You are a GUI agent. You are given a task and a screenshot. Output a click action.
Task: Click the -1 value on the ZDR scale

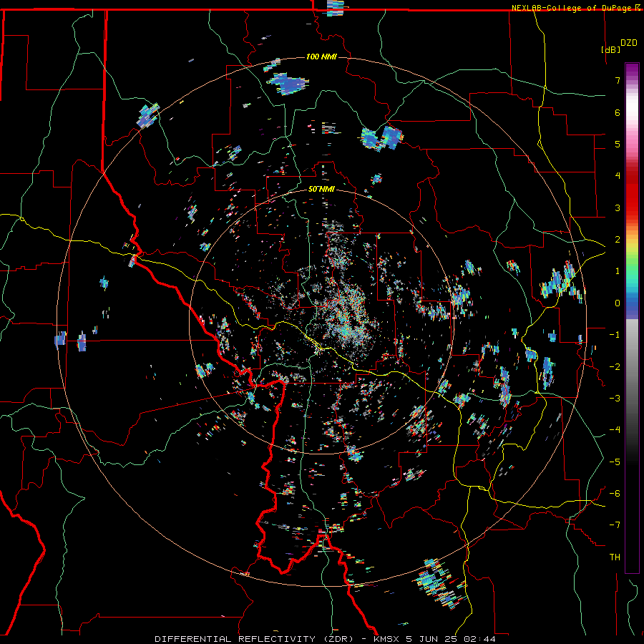[615, 335]
